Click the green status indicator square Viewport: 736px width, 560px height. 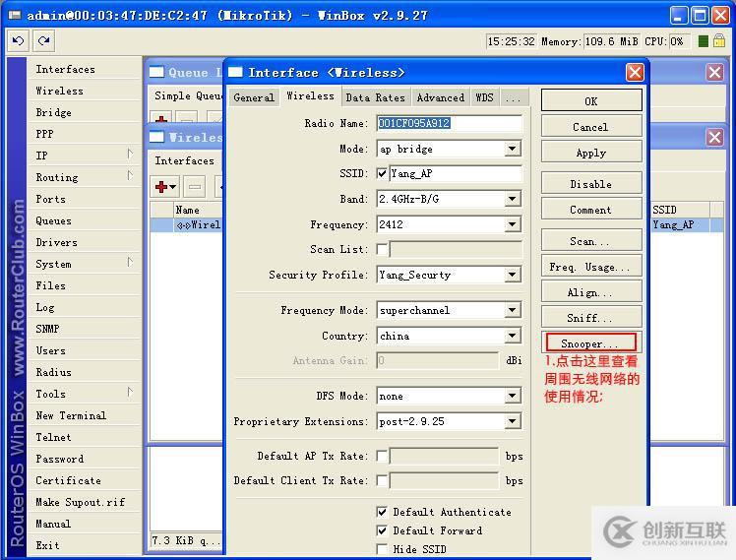click(x=704, y=41)
